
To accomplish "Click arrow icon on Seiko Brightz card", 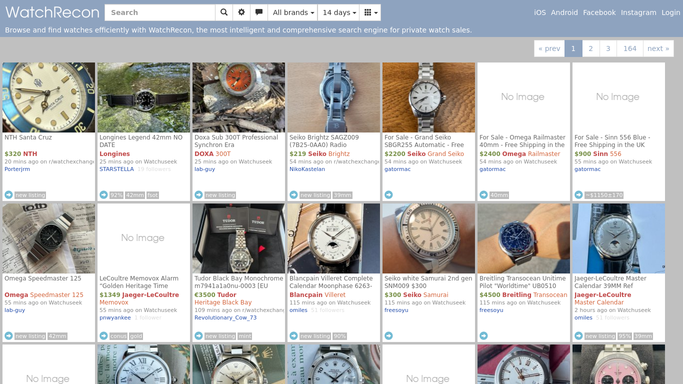I will point(294,195).
